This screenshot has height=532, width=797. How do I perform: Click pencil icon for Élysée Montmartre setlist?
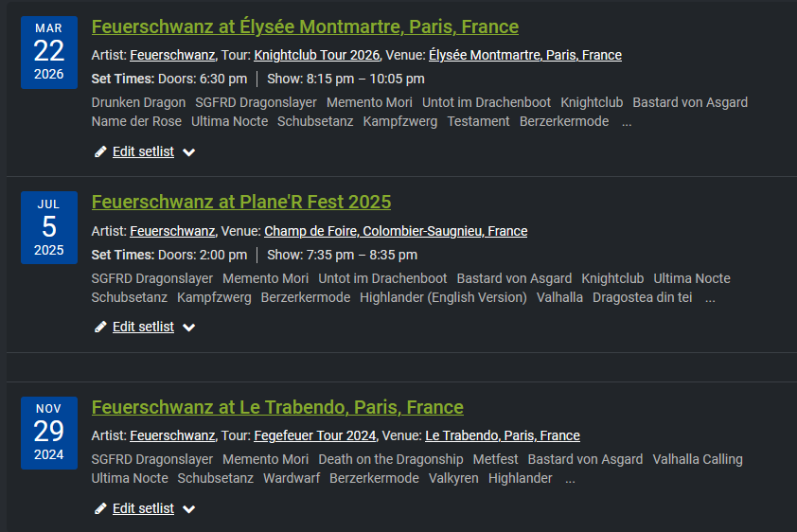coord(100,151)
